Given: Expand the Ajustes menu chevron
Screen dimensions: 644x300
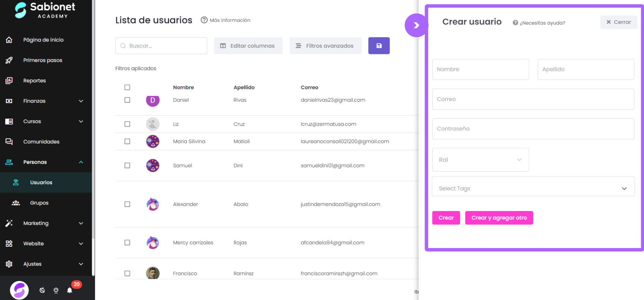Looking at the screenshot, I should [x=81, y=264].
